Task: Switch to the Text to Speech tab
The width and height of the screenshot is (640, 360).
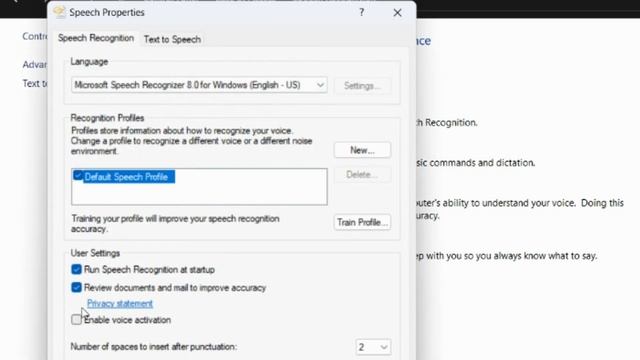Action: click(172, 39)
